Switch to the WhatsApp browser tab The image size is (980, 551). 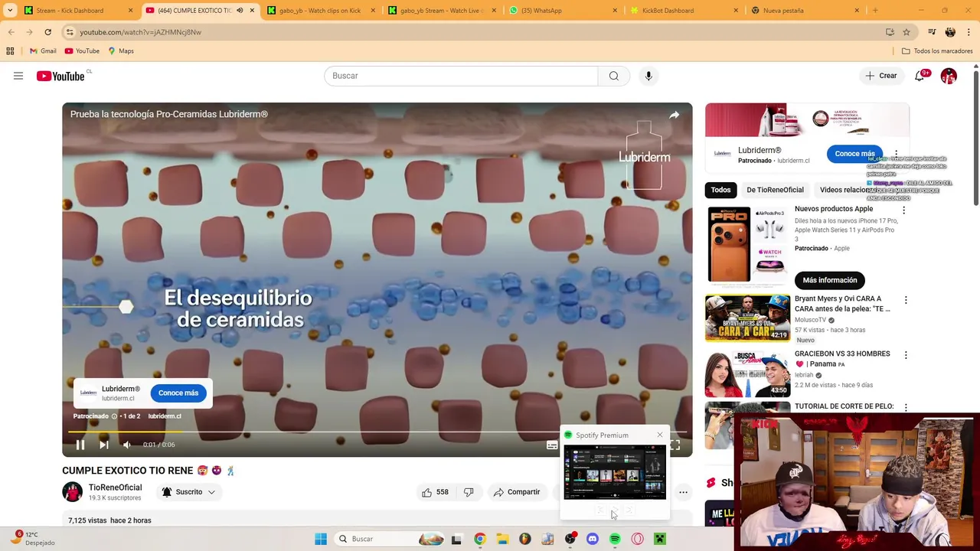click(563, 11)
